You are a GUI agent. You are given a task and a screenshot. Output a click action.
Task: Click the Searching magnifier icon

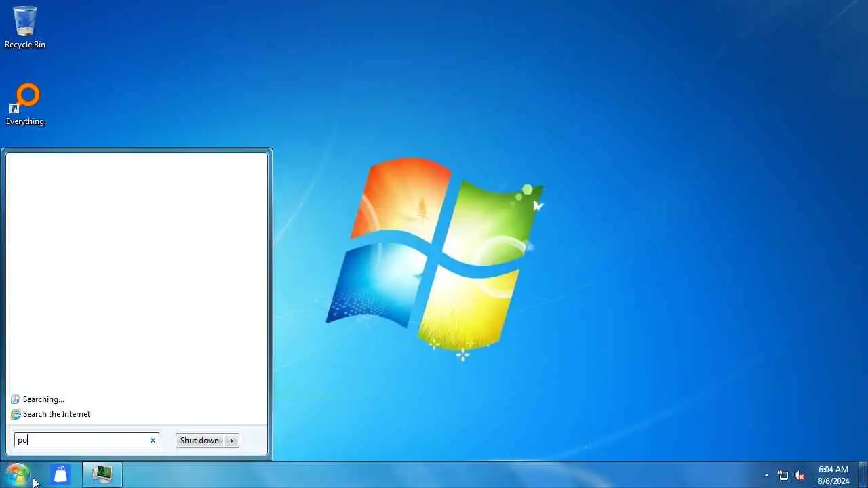[x=16, y=399]
